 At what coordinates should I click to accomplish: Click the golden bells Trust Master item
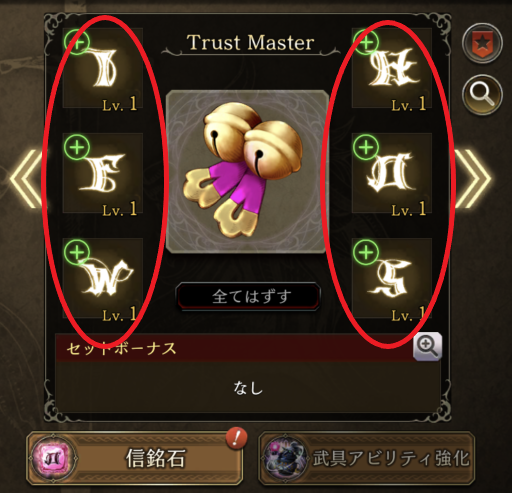coord(247,172)
